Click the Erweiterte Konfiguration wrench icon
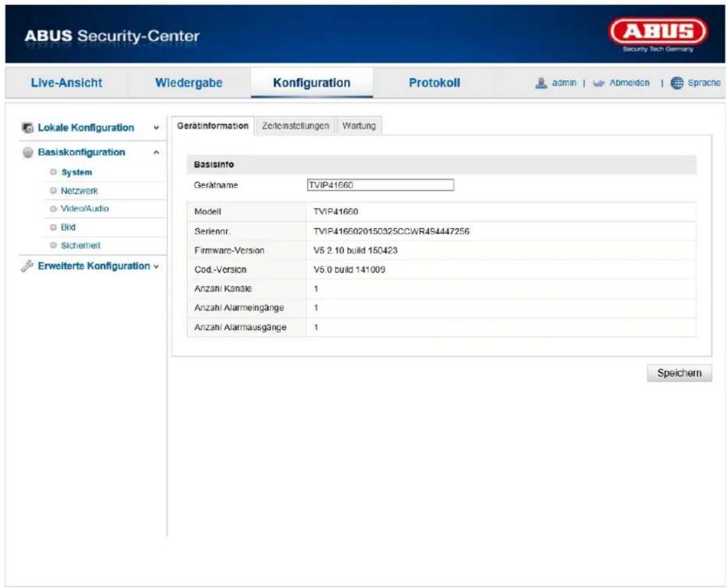 [27, 266]
